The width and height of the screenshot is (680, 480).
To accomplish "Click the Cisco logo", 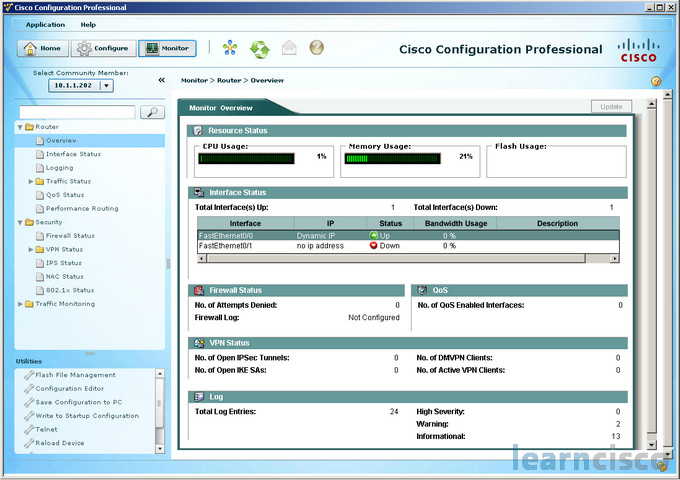I will (x=638, y=50).
